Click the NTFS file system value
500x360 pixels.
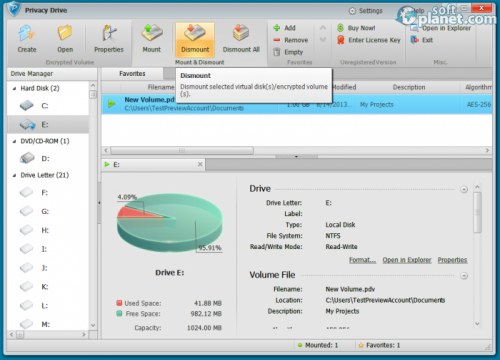point(333,236)
